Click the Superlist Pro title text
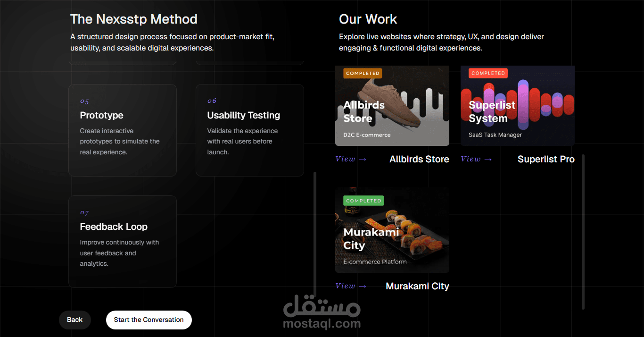 (x=546, y=159)
